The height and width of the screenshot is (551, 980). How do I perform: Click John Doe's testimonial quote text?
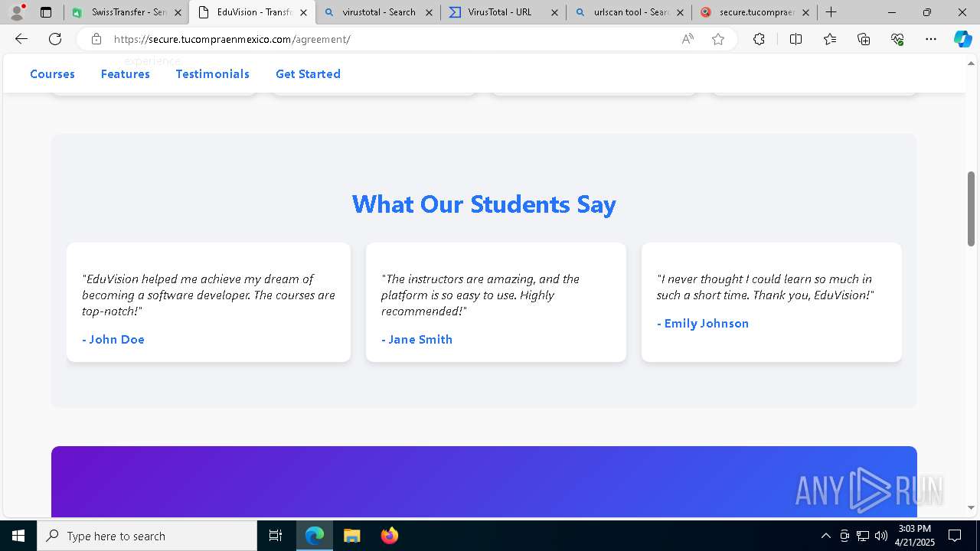tap(208, 295)
